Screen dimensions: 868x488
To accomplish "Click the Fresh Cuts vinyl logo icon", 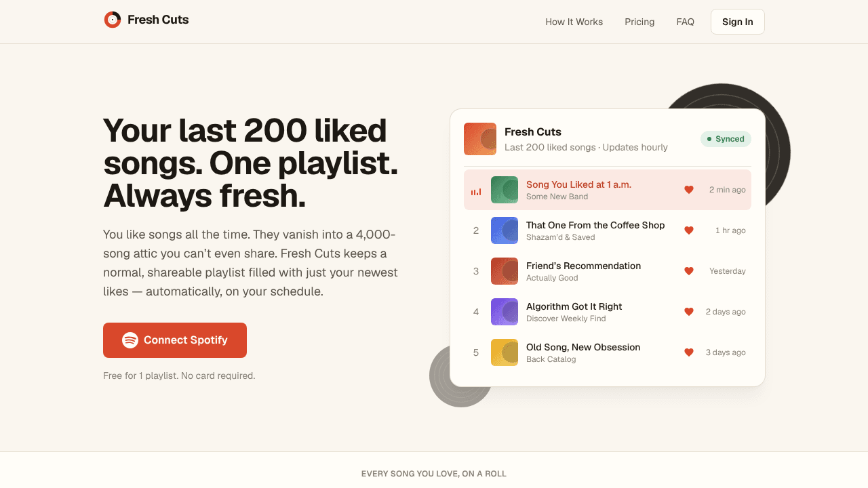I will [x=113, y=20].
